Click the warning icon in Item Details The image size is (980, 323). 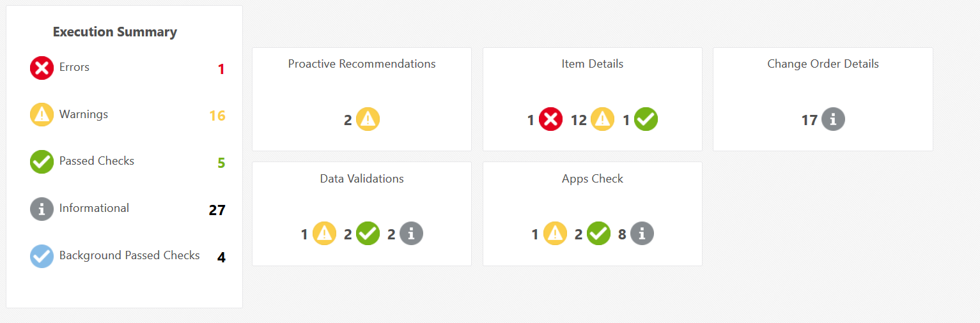602,119
